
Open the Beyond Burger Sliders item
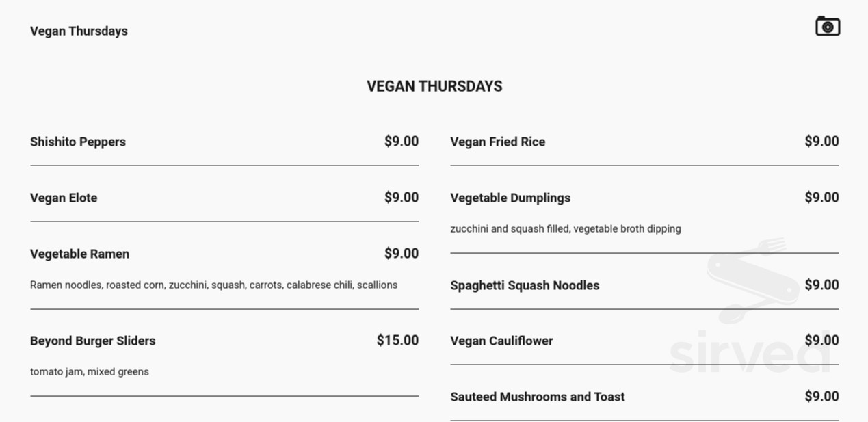[x=92, y=341]
